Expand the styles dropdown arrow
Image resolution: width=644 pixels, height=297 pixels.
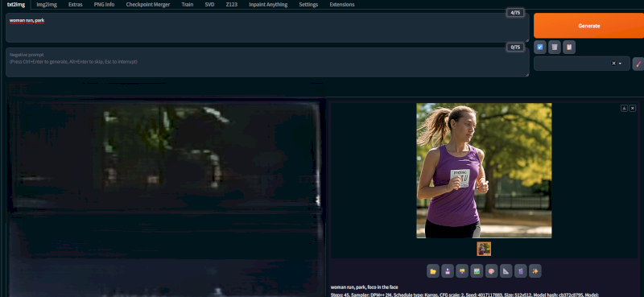coord(620,64)
